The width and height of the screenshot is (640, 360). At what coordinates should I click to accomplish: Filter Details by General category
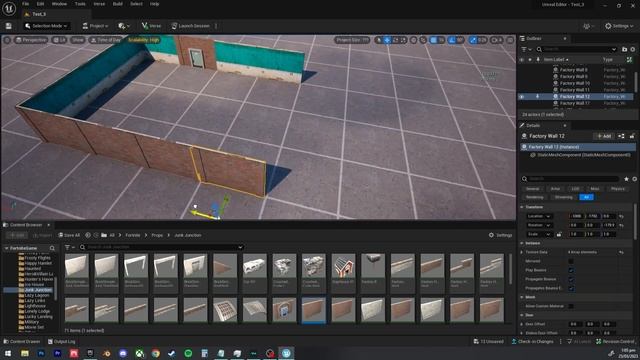click(532, 189)
